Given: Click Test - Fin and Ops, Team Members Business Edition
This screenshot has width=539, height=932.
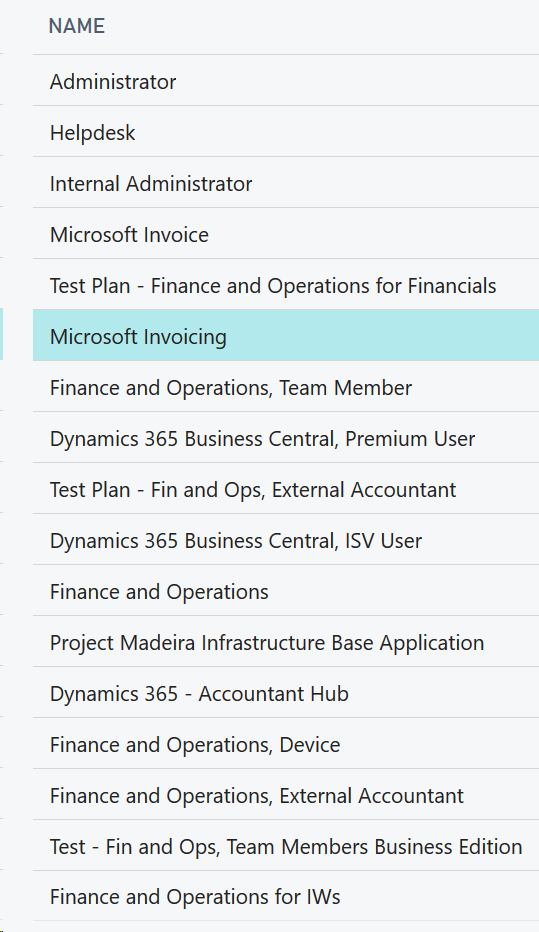Looking at the screenshot, I should (x=286, y=846).
